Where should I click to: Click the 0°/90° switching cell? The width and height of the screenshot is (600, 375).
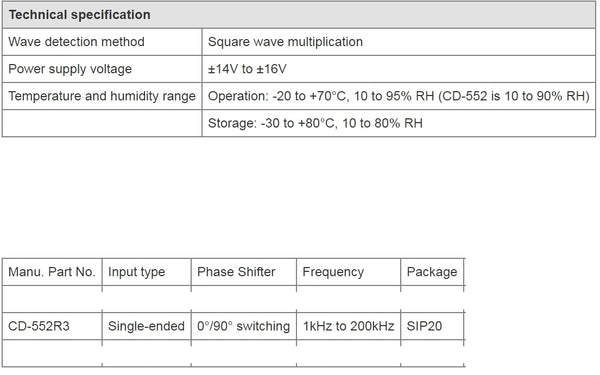(243, 326)
